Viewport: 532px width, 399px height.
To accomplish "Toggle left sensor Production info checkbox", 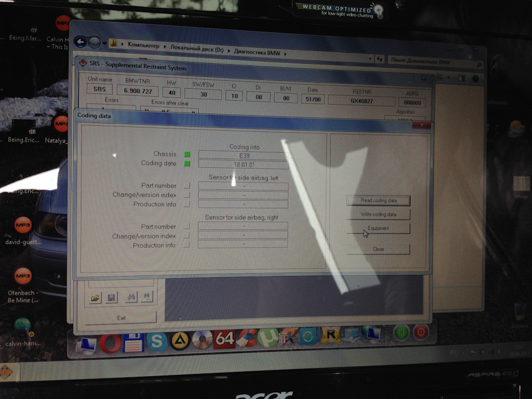I will (x=187, y=204).
